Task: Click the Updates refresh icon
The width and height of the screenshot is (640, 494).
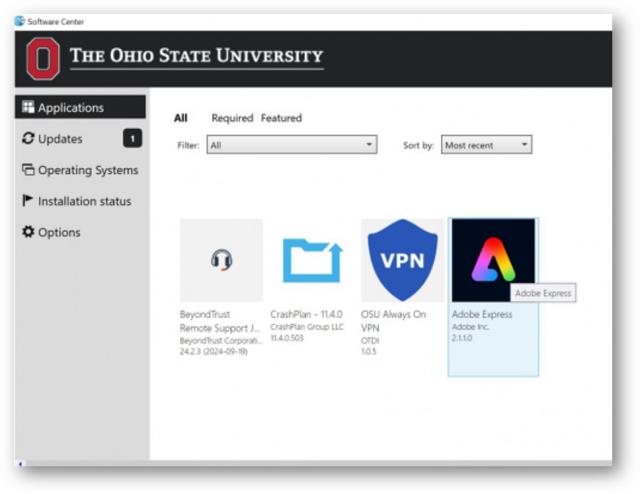Action: click(x=28, y=138)
